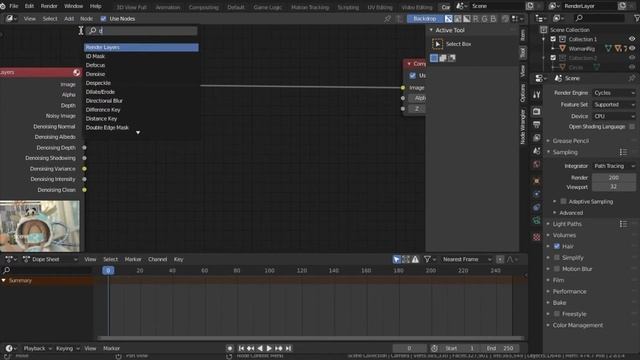Toggle the auto keying record button
This screenshot has width=640, height=360.
[230, 348]
